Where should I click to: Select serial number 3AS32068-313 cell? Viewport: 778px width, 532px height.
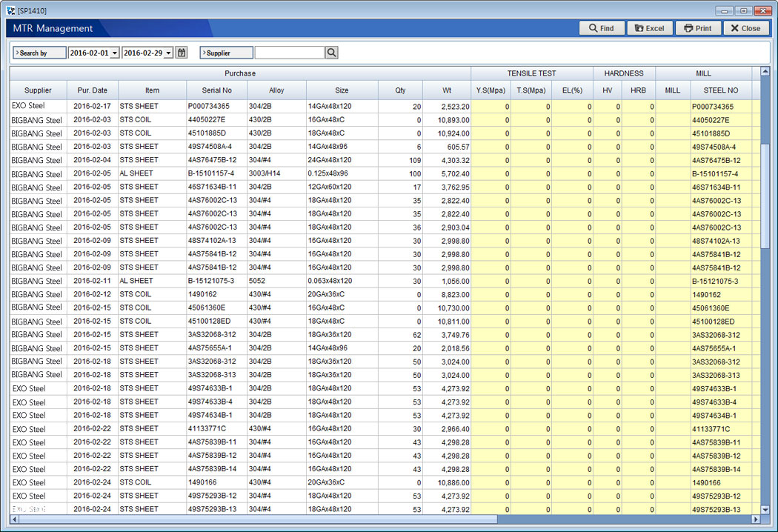point(217,375)
